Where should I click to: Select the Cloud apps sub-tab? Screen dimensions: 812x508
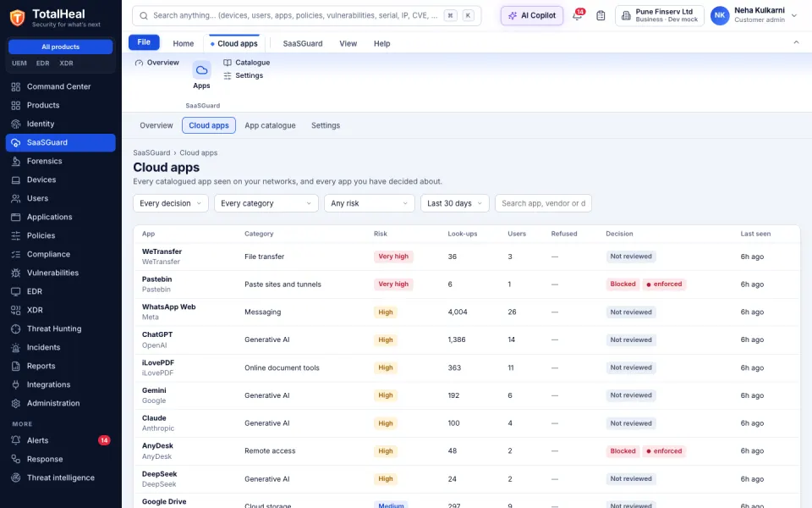point(209,125)
